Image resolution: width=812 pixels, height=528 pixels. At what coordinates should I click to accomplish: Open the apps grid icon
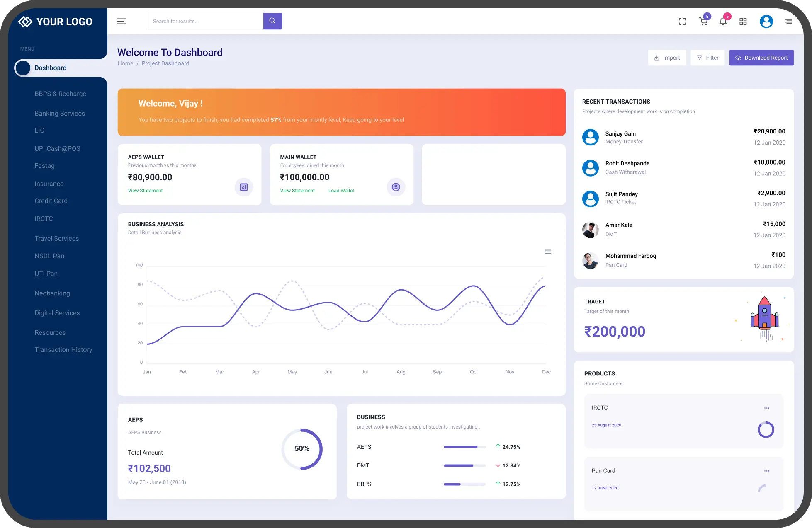click(743, 22)
